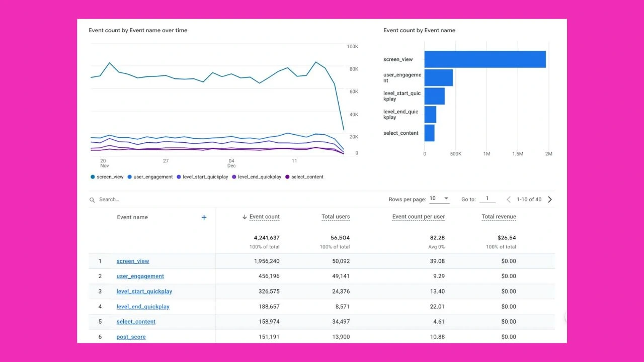This screenshot has width=644, height=362.
Task: Click the 158,974 event count cell
Action: [x=269, y=322]
